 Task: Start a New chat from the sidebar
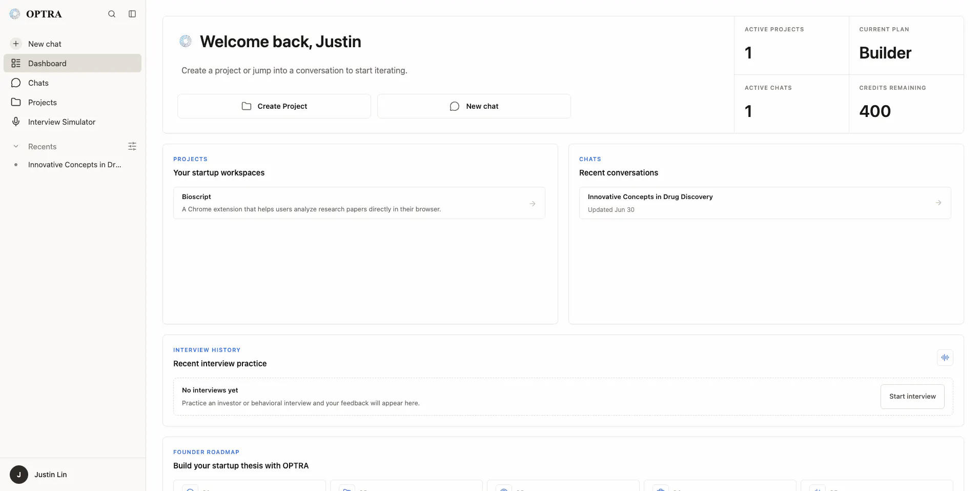tap(72, 44)
